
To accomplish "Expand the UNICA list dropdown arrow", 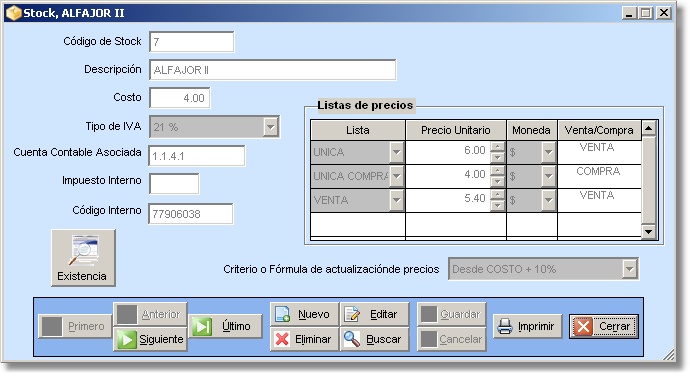I will [x=396, y=152].
